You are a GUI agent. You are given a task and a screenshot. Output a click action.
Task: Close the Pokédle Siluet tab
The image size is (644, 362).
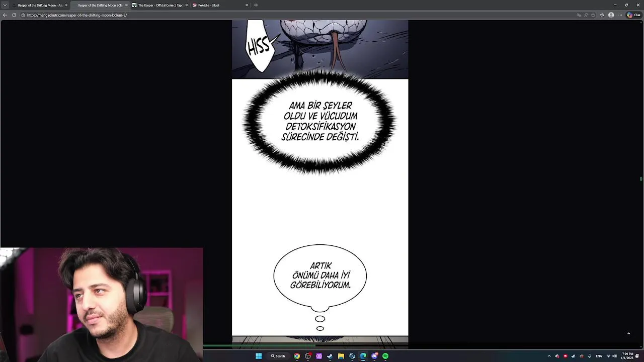[x=247, y=5]
